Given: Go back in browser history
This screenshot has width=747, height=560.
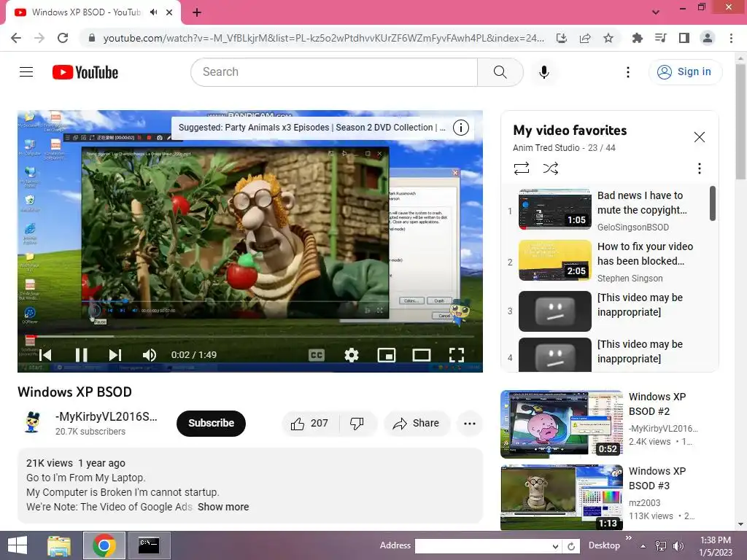Looking at the screenshot, I should [x=16, y=38].
